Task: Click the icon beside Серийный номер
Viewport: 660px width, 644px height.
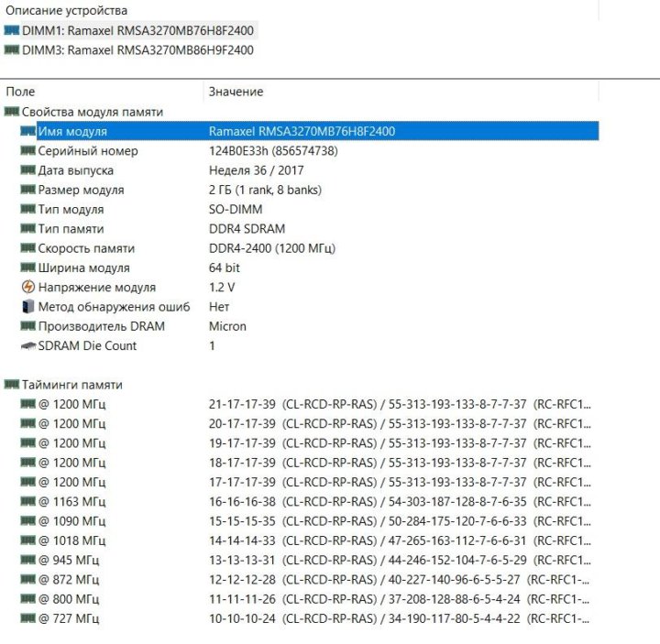Action: [28, 150]
